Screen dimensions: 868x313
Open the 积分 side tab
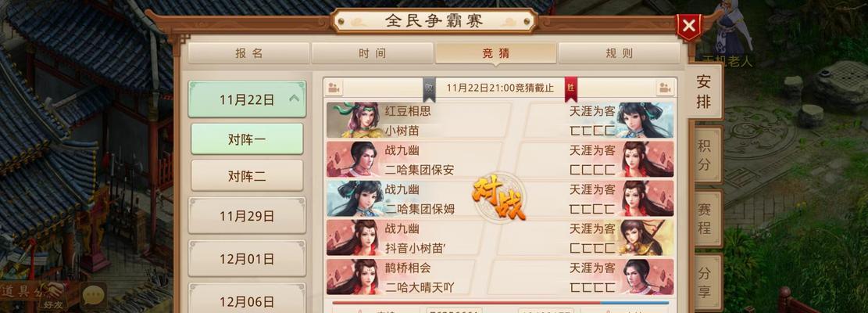click(705, 155)
